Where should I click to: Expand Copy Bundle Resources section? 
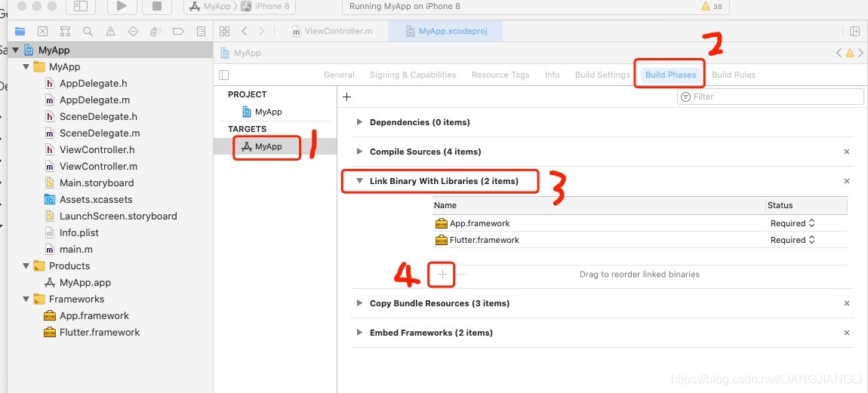pos(359,302)
